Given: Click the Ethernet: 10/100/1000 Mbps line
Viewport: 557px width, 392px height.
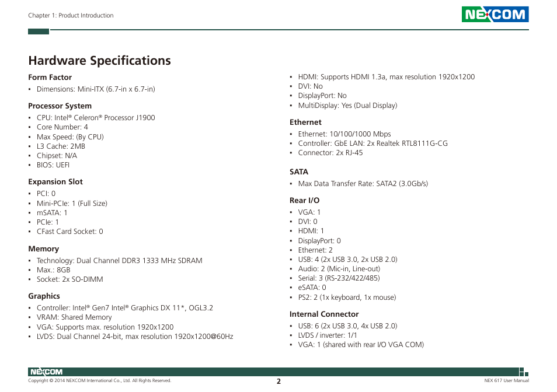Looking at the screenshot, I should pyautogui.click(x=344, y=134).
